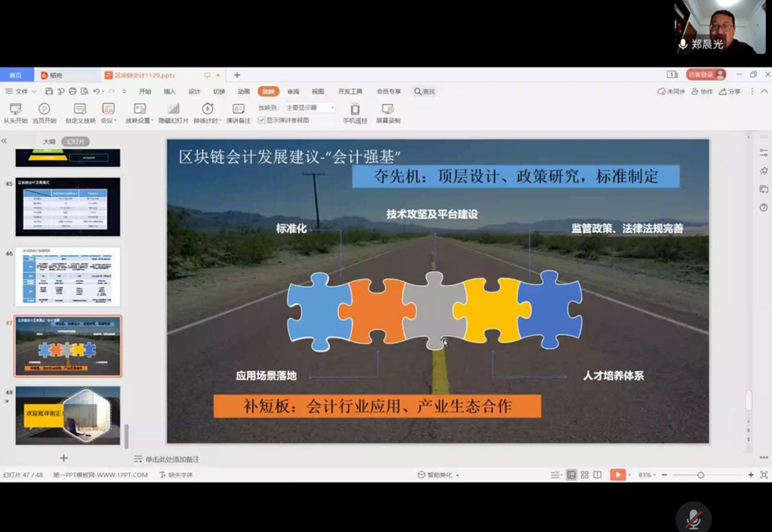Switch to 大纲 outline pane view
This screenshot has width=772, height=532.
(49, 141)
